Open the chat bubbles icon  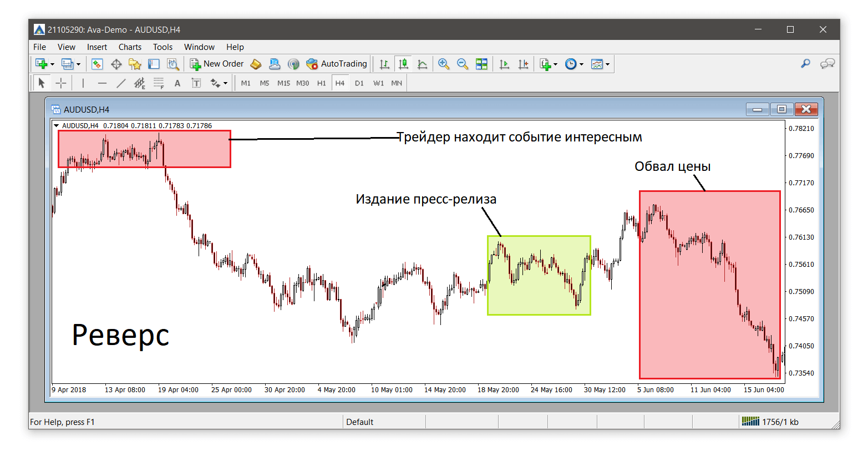(828, 64)
